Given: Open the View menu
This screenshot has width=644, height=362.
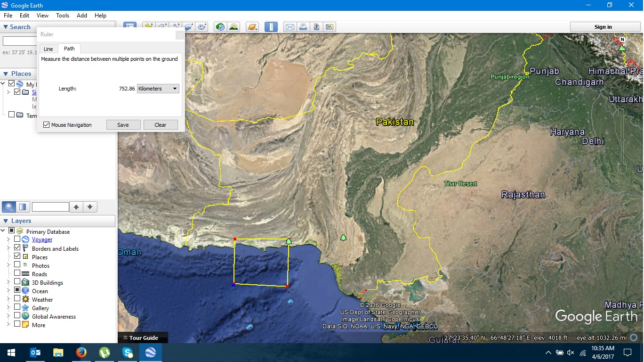Looking at the screenshot, I should pos(42,16).
